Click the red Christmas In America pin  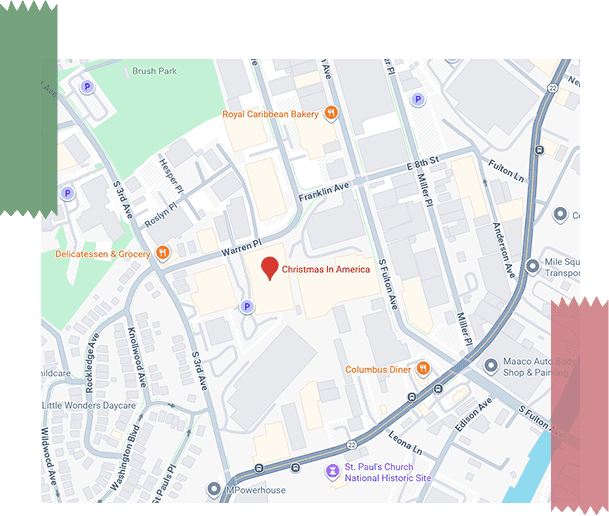pyautogui.click(x=269, y=268)
